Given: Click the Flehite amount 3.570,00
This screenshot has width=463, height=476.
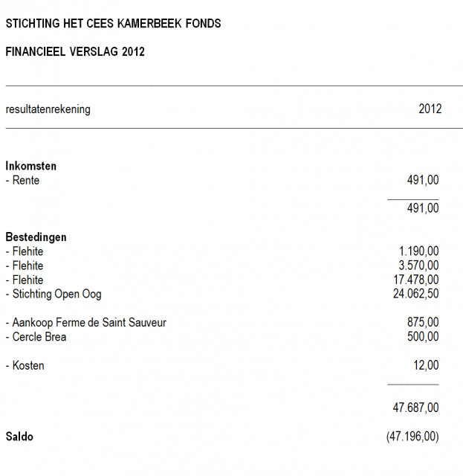Looking at the screenshot, I should coord(418,266).
